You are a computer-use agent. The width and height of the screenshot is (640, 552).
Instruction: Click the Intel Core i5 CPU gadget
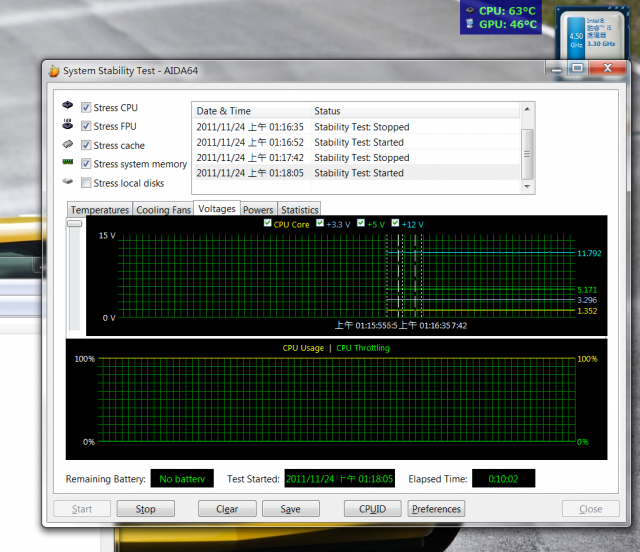591,35
